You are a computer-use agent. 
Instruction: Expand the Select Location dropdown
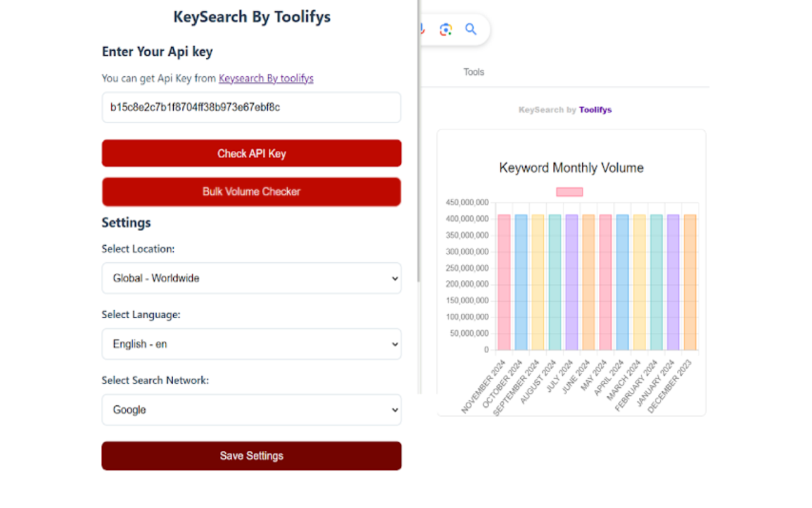pos(251,278)
